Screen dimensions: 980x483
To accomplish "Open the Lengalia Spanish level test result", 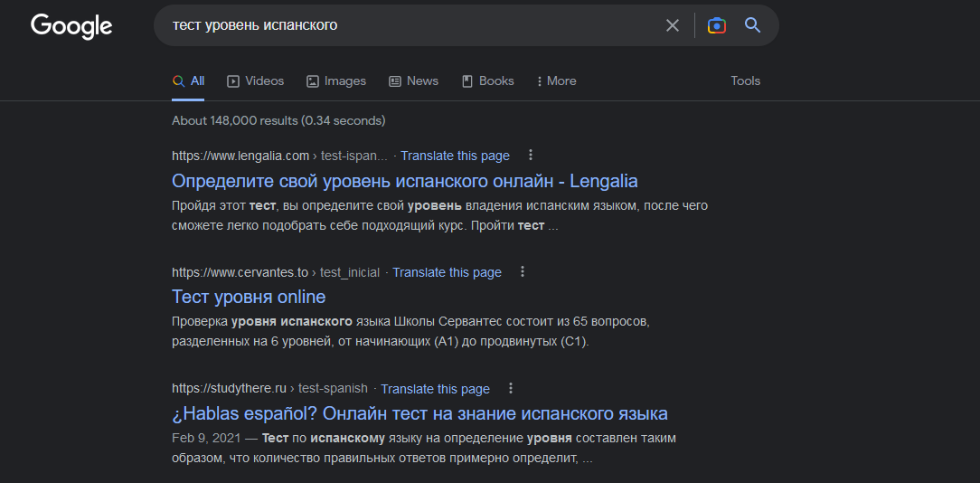I will click(404, 182).
